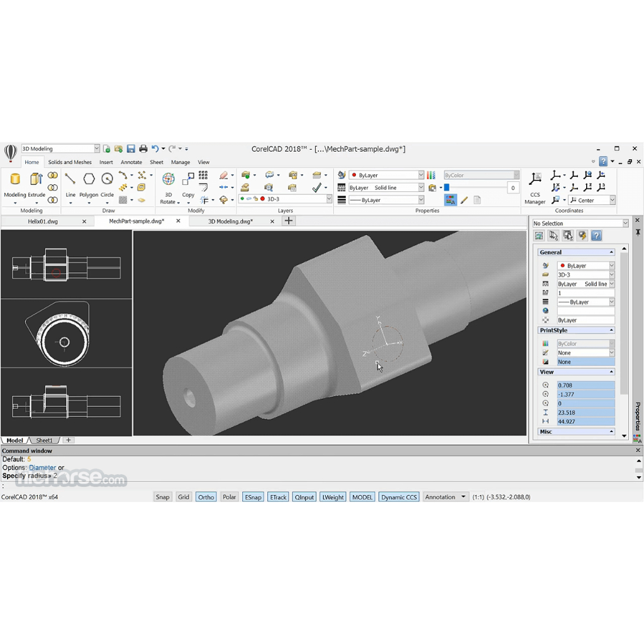Viewport: 644px width, 644px height.
Task: Expand the 3D-3 layer dropdown in ribbon
Action: tap(328, 199)
